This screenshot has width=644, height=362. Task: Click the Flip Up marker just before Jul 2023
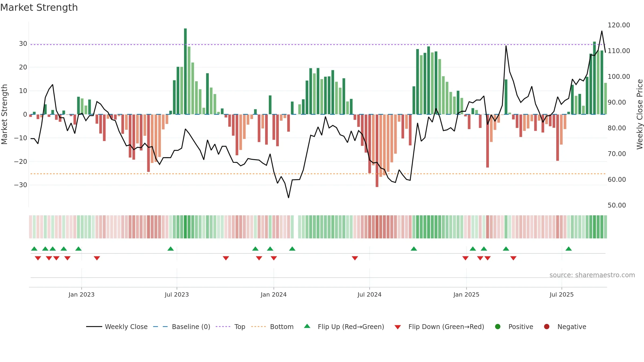coord(170,249)
